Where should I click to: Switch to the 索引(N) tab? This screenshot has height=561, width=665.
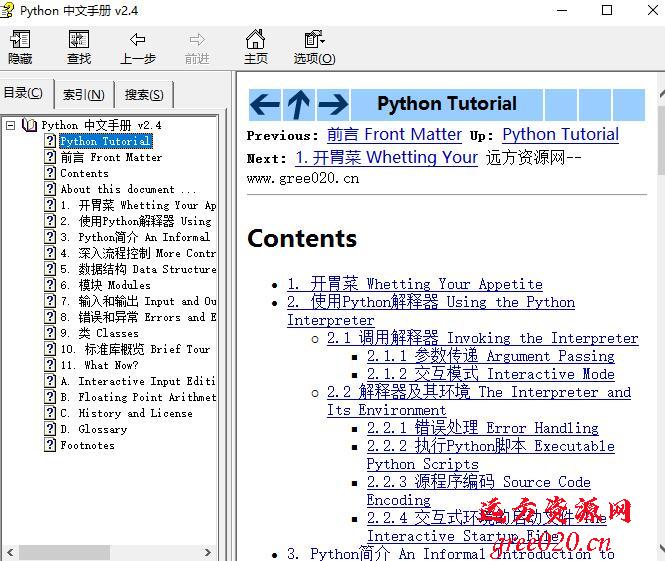point(83,95)
